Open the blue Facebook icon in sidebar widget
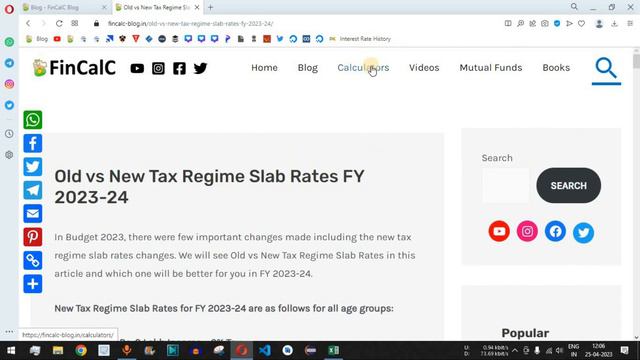The image size is (640, 360). coord(555,231)
